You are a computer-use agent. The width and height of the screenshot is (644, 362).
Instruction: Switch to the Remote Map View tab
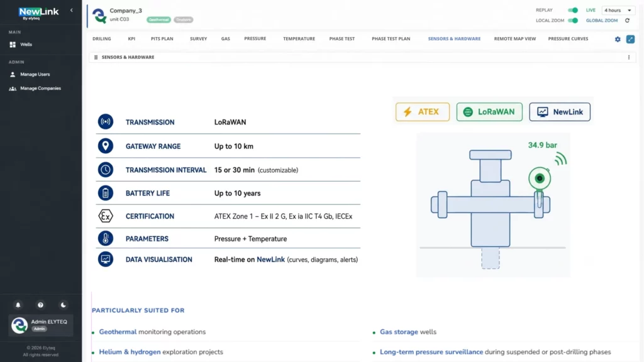pos(515,38)
